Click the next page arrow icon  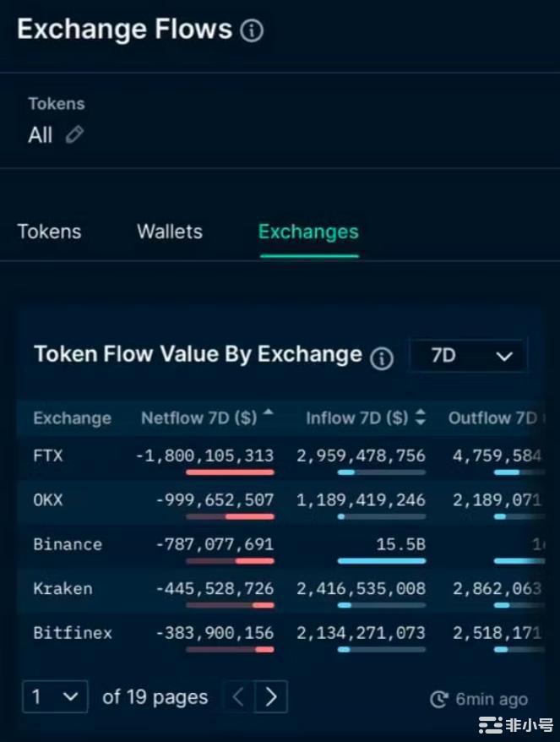coord(271,696)
